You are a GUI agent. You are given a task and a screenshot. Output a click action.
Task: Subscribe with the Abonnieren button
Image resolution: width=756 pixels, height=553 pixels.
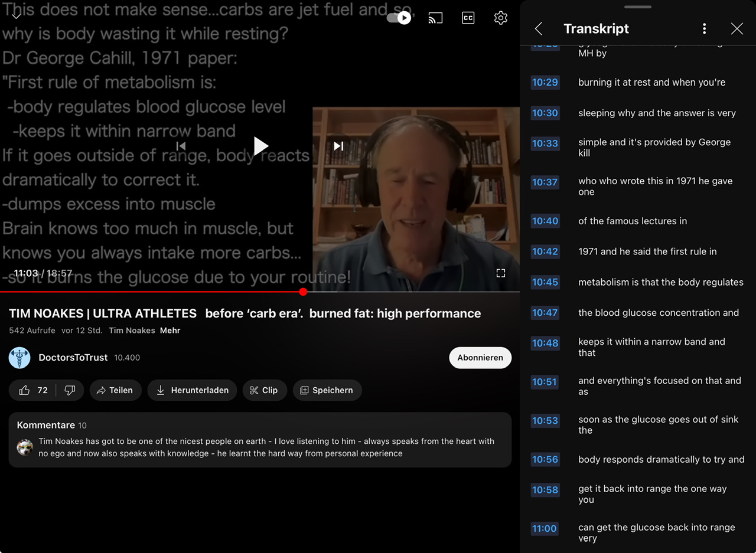click(x=480, y=358)
